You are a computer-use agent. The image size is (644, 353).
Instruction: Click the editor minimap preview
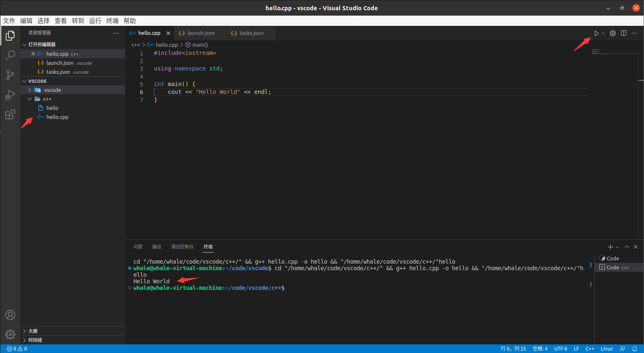(x=614, y=52)
